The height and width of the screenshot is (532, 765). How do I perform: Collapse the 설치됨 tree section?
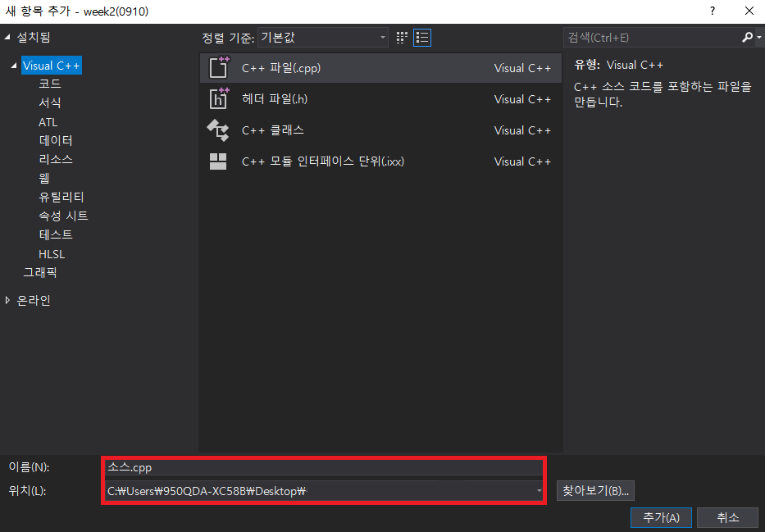click(x=7, y=37)
